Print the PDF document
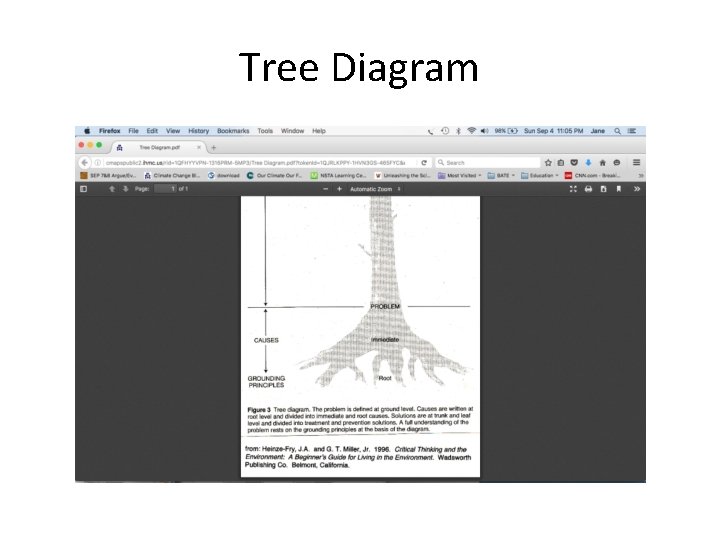Image resolution: width=720 pixels, height=540 pixels. click(588, 189)
